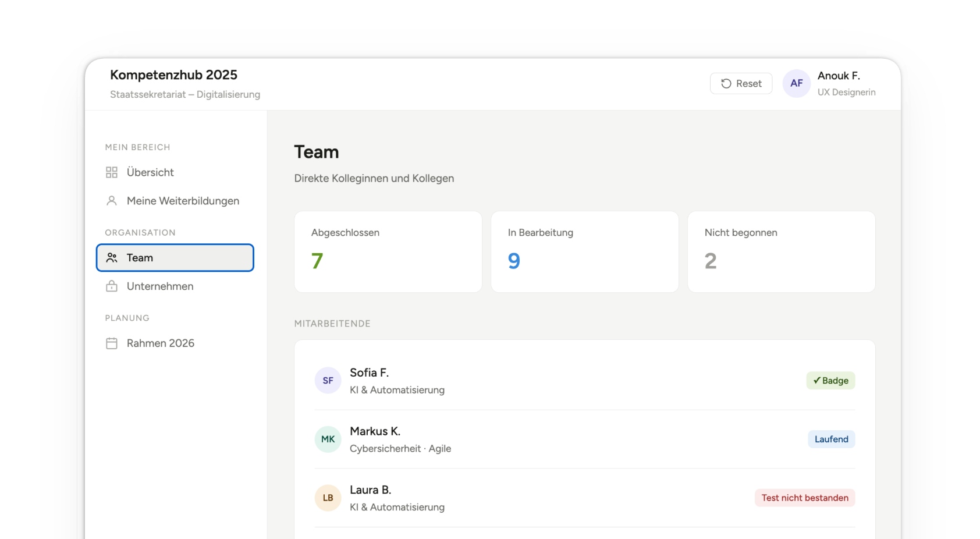Viewport: 980px width, 539px height.
Task: Open Anouk F. user profile
Action: pyautogui.click(x=829, y=83)
